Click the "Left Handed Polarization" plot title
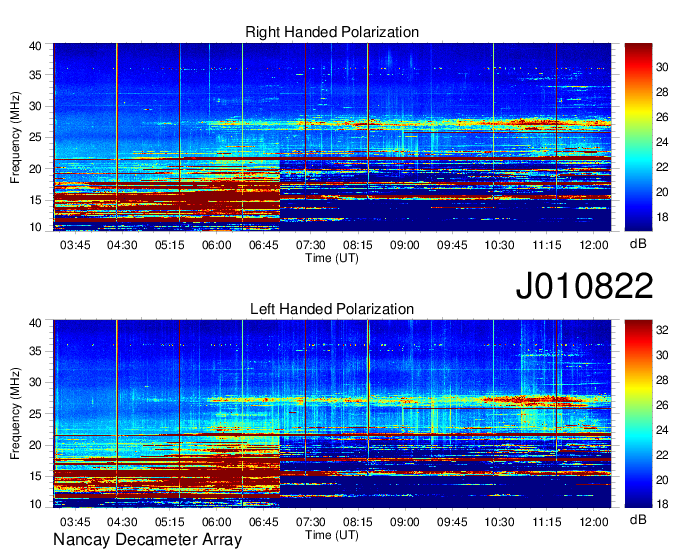Image resolution: width=680 pixels, height=552 pixels. click(332, 309)
